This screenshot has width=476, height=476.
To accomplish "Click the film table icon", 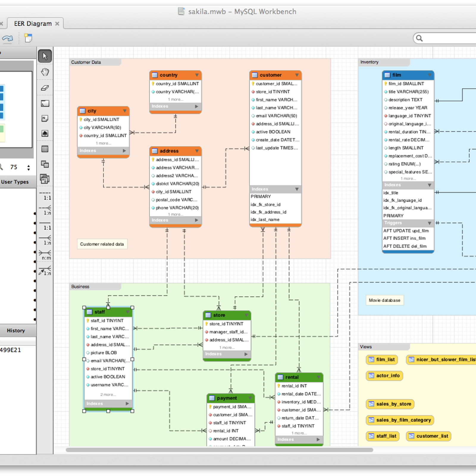I will (387, 75).
